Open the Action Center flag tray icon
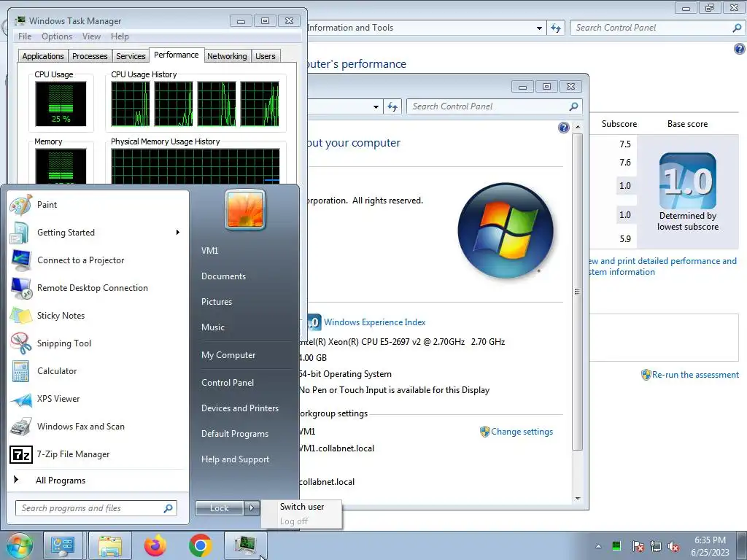 pos(638,546)
